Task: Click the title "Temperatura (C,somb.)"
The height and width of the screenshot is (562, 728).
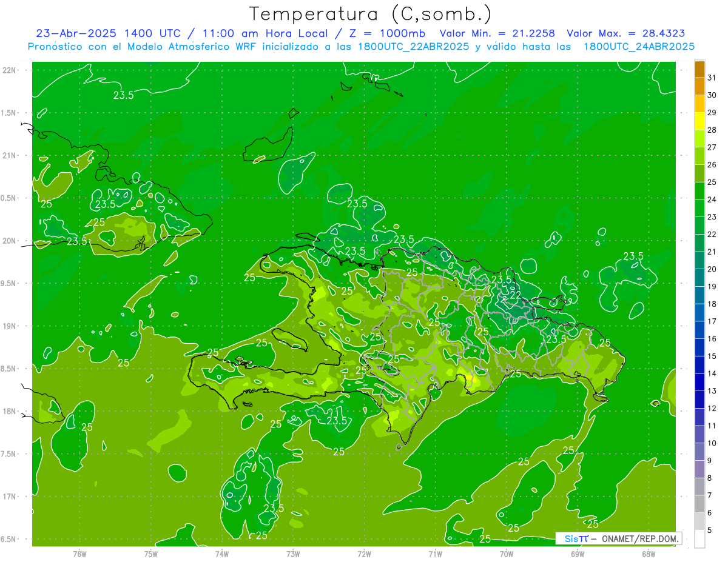Action: 370,14
